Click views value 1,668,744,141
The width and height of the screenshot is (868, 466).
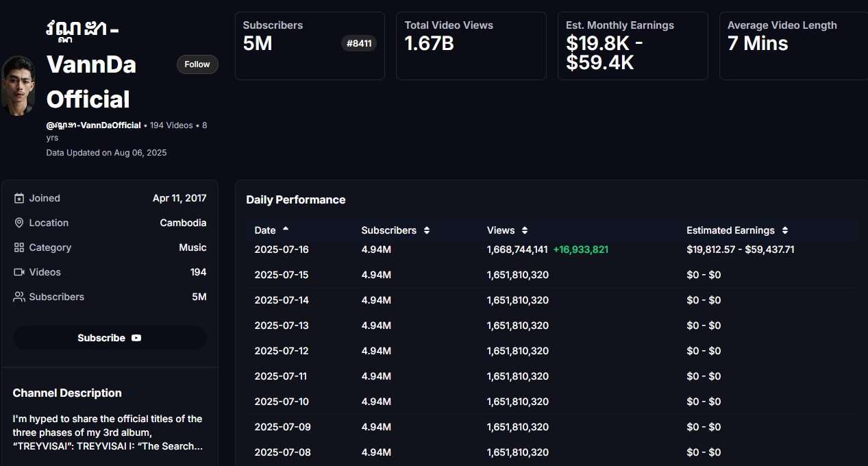coord(517,249)
